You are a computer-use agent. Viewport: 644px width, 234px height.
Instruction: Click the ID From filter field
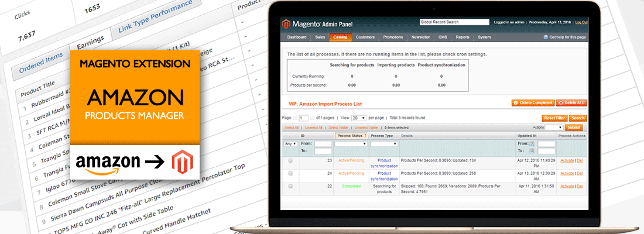click(x=323, y=144)
